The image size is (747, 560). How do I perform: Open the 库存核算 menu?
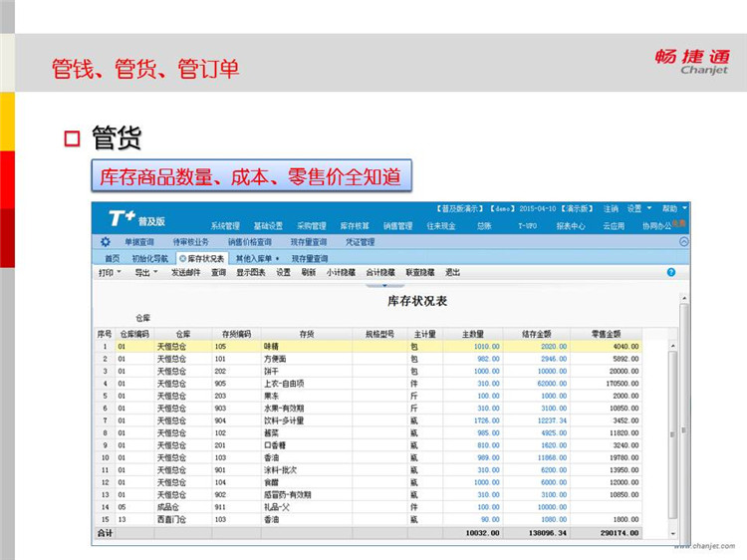(x=355, y=226)
